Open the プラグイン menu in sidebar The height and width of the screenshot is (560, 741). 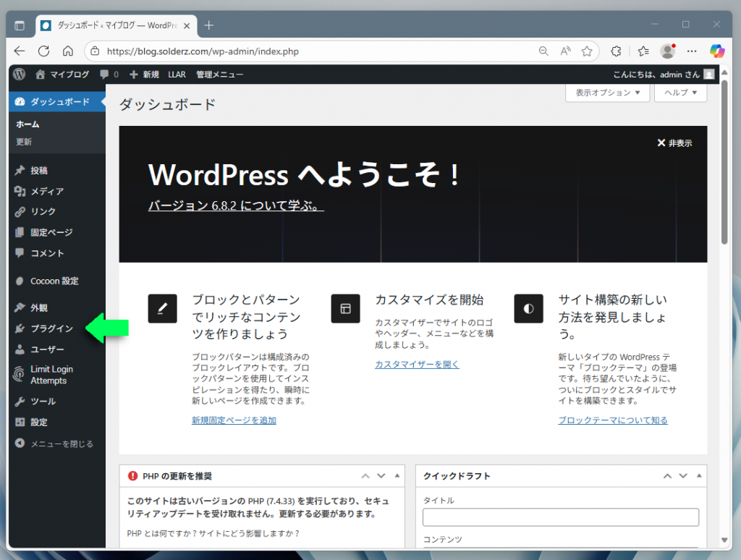pos(51,328)
